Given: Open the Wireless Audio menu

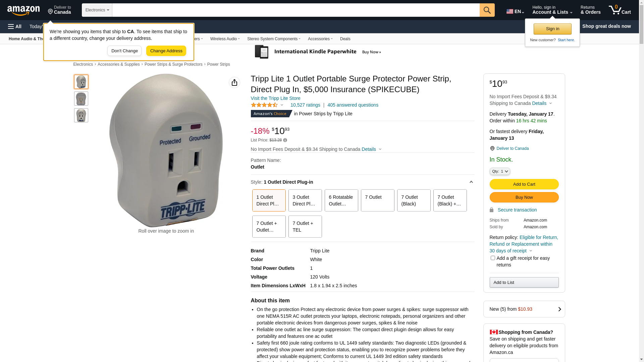Looking at the screenshot, I should pos(225,39).
